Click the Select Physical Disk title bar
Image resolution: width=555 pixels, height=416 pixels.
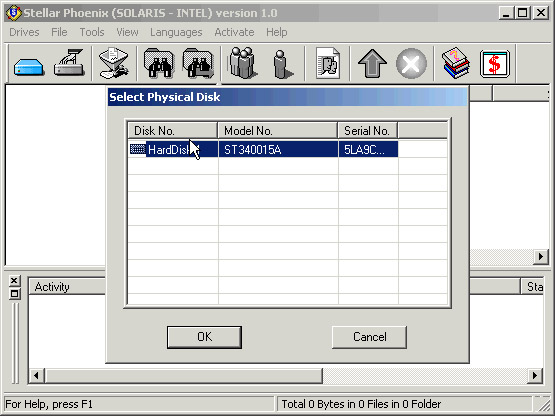click(x=287, y=97)
